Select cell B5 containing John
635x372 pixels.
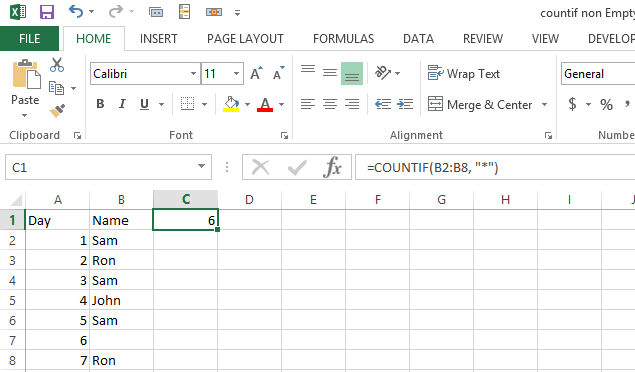click(x=121, y=300)
